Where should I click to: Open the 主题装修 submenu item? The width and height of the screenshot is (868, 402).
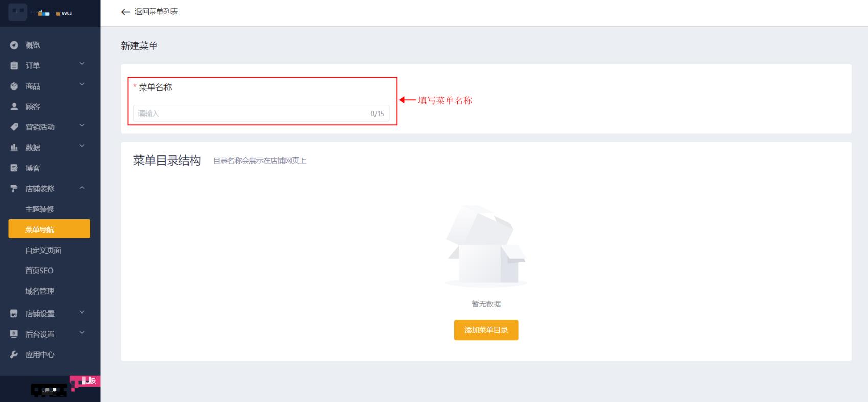(x=39, y=209)
